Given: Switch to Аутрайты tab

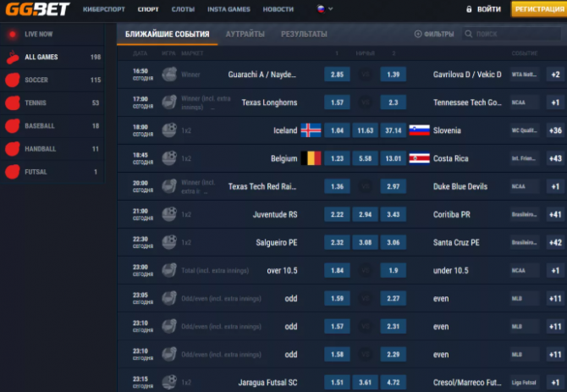Looking at the screenshot, I should [x=245, y=34].
